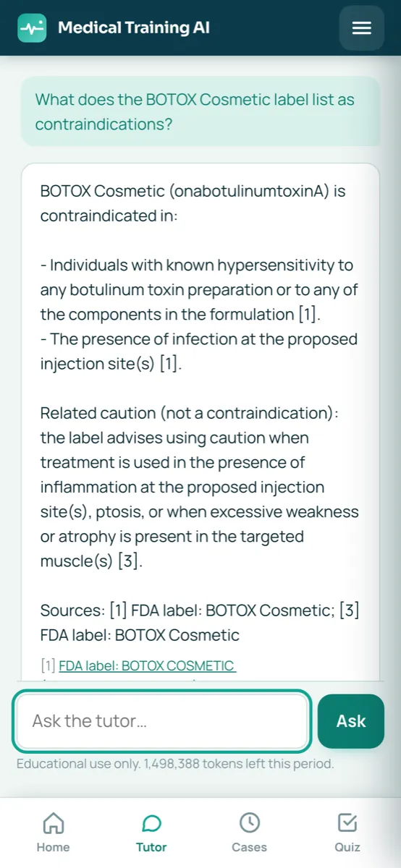Send the question with the Ask button

tap(351, 721)
